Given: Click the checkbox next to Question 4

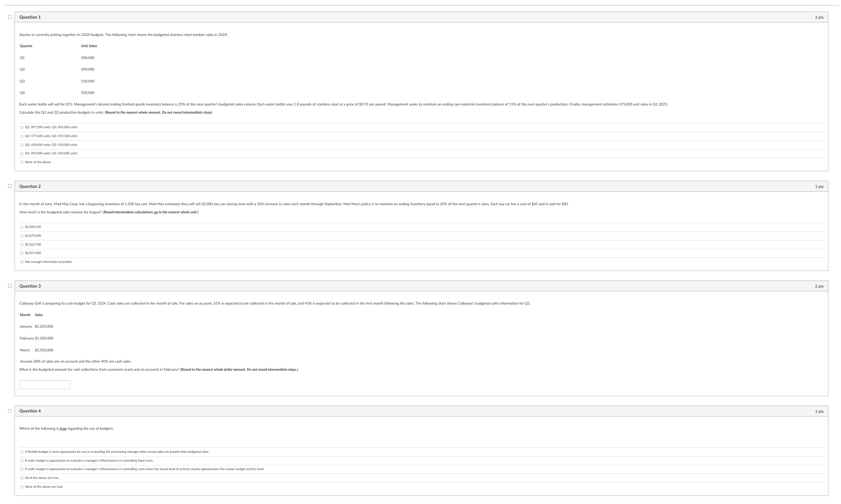Looking at the screenshot, I should tap(10, 410).
